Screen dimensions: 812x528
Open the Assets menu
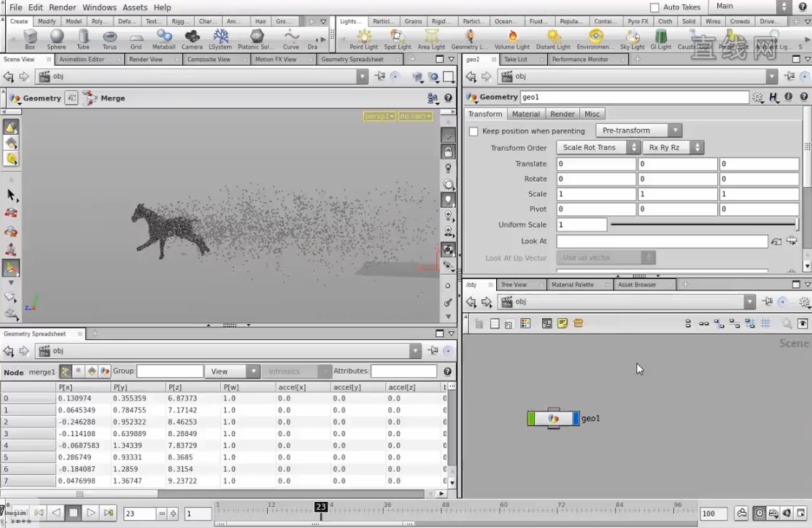click(x=135, y=7)
